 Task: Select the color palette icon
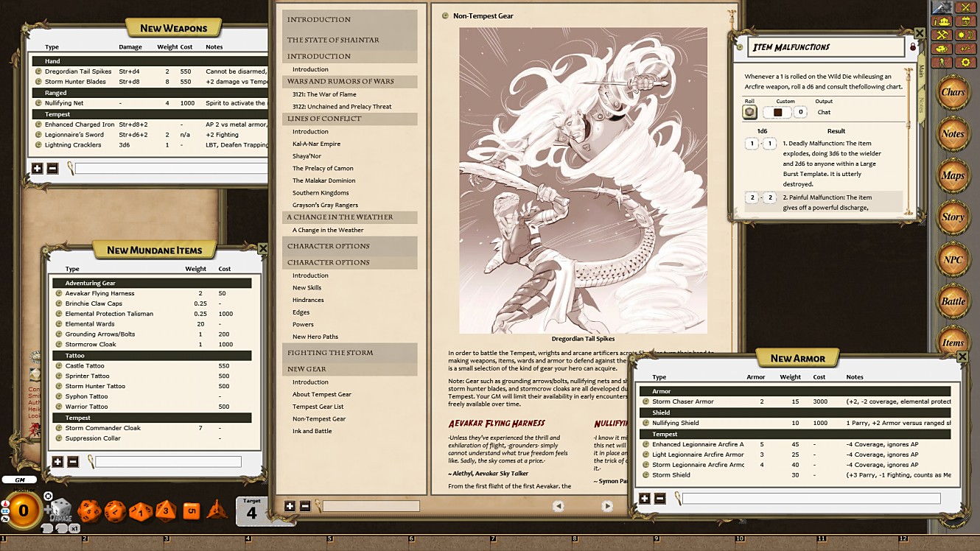coord(942,49)
